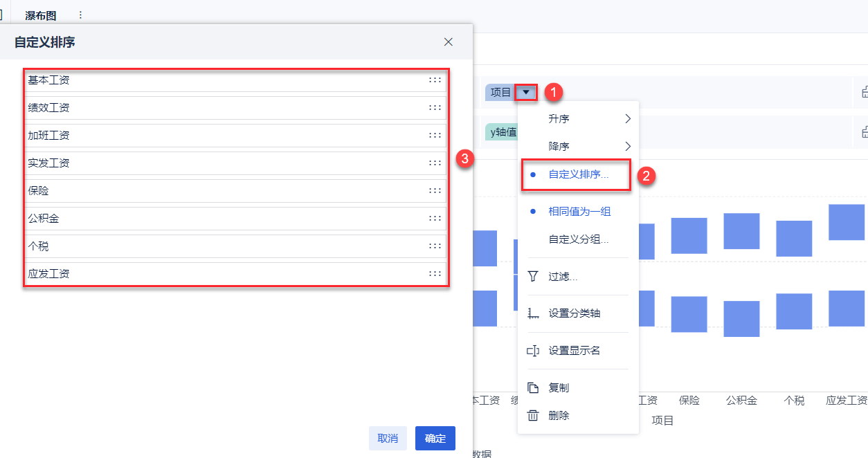Select 相同值为一组 grouping option
Screen dimensions: 868x458
click(x=579, y=212)
